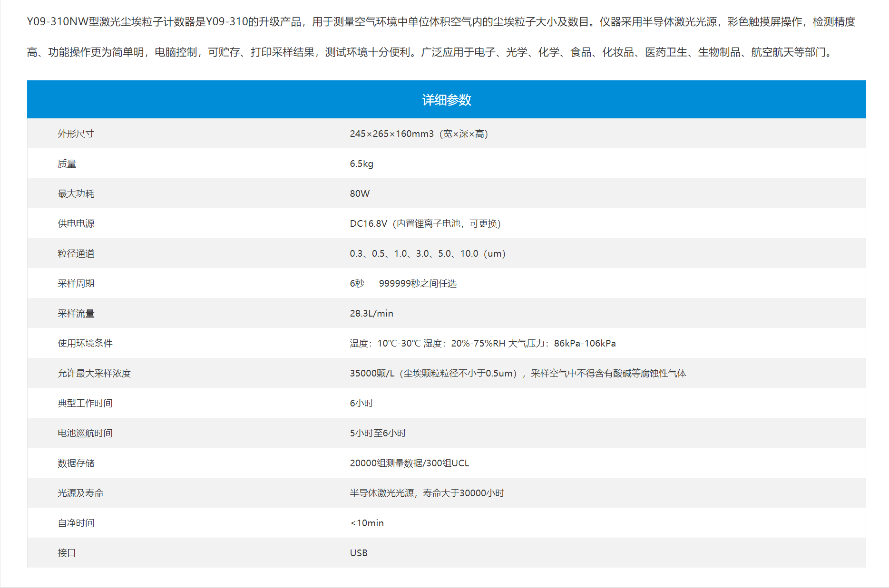Select the ≤10min self-clean time value
This screenshot has width=889, height=588.
[367, 523]
